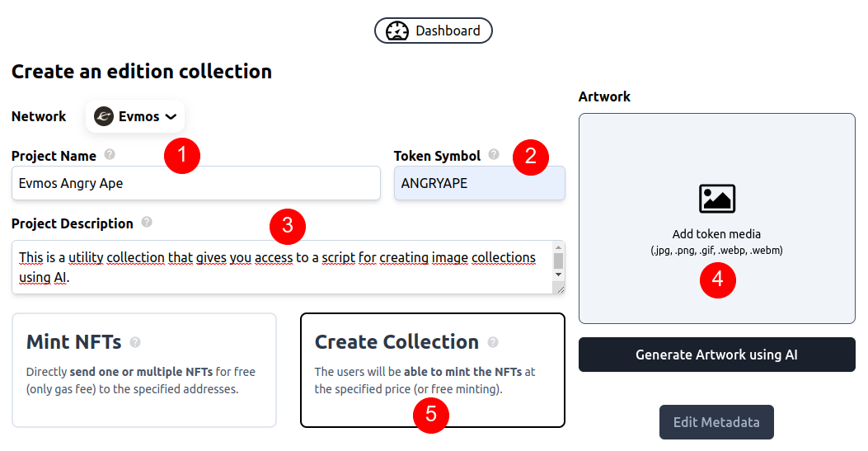Image resolution: width=868 pixels, height=451 pixels.
Task: Click the Token Symbol help icon
Action: point(494,155)
